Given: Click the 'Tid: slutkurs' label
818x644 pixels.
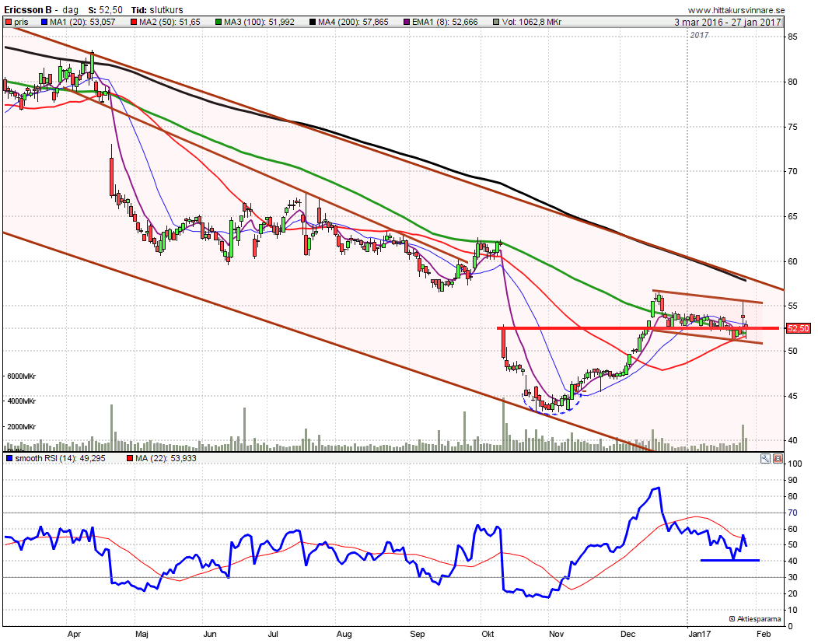Looking at the screenshot, I should pos(157,10).
